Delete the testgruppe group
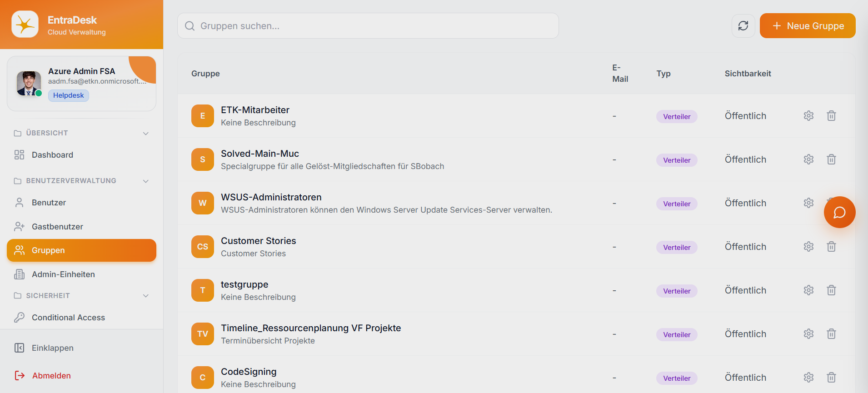Screen dimensions: 868x393 click(831, 290)
